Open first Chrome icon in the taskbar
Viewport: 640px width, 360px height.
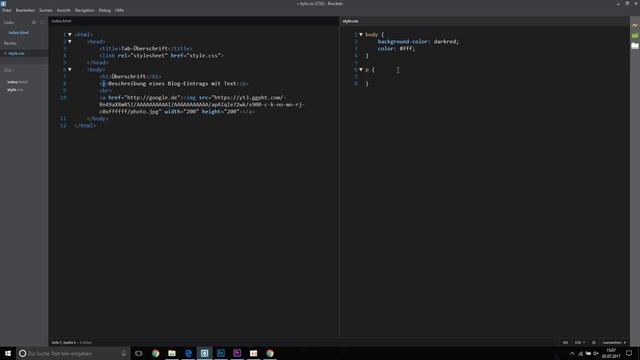[x=156, y=353]
